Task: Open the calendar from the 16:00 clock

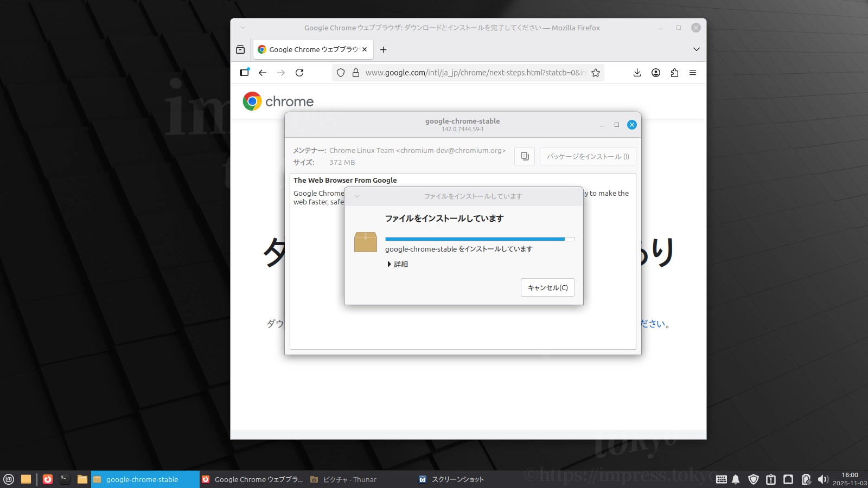Action: pyautogui.click(x=850, y=479)
